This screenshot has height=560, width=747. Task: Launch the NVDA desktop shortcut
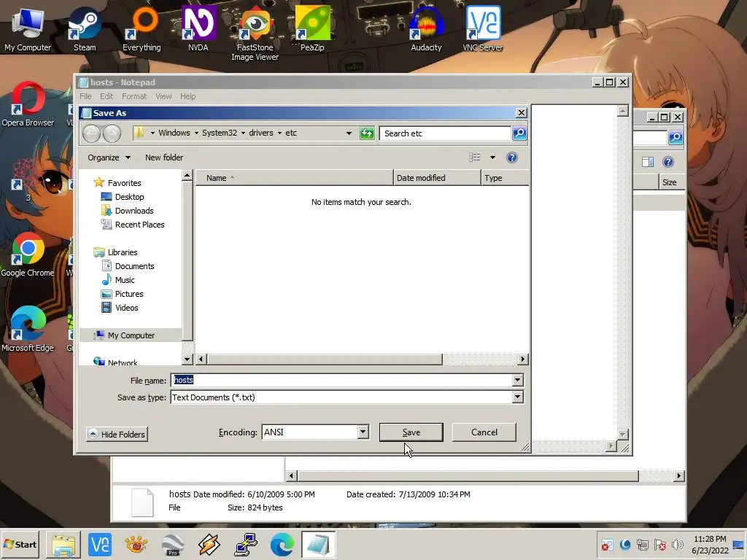(x=198, y=29)
